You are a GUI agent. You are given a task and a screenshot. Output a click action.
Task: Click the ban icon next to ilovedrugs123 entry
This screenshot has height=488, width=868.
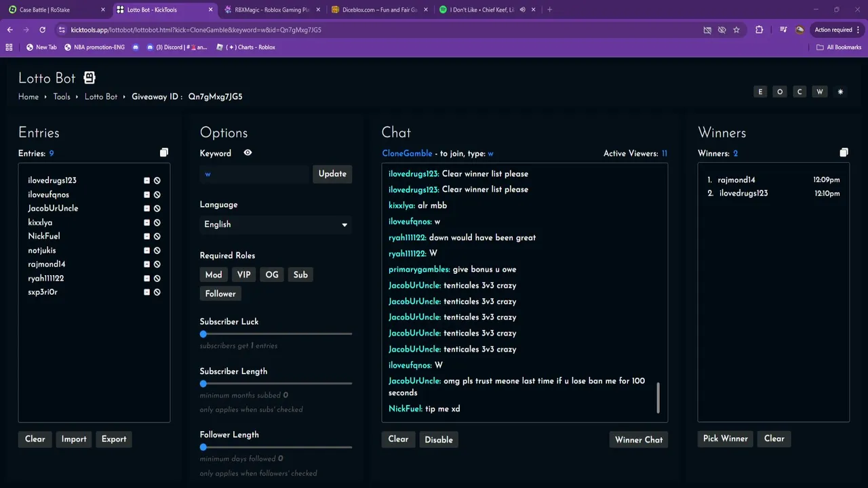[x=157, y=181]
